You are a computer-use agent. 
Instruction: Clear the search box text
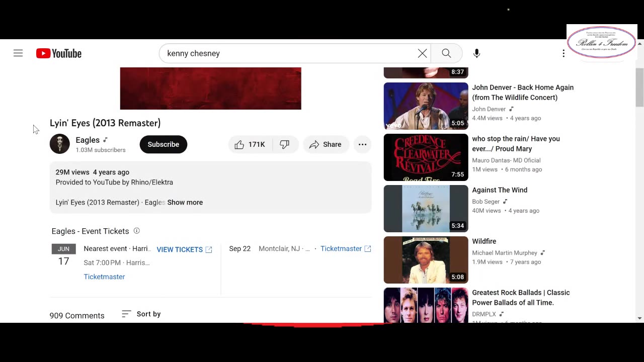(x=422, y=53)
